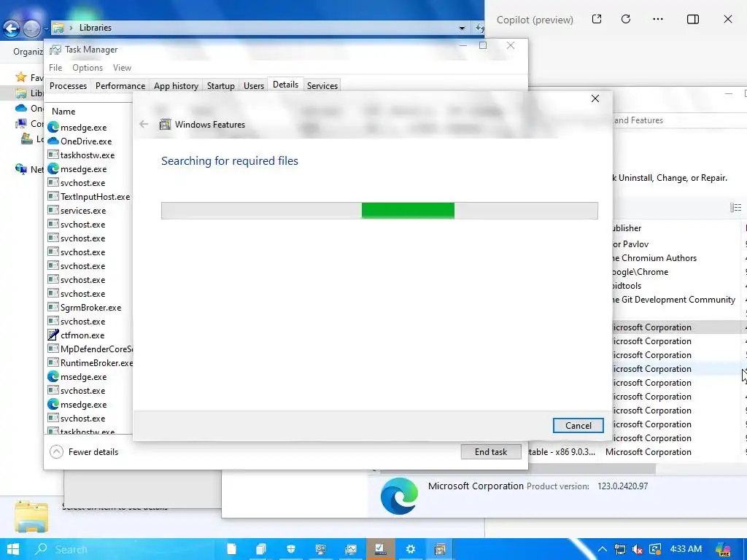
Task: Open Copilot PRE icon on taskbar
Action: 723,550
